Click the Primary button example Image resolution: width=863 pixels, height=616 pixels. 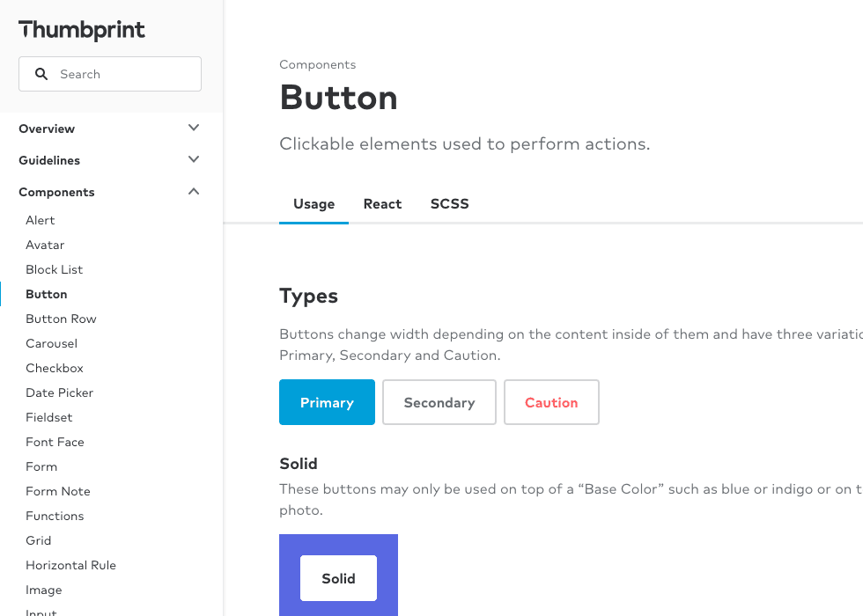(x=327, y=402)
